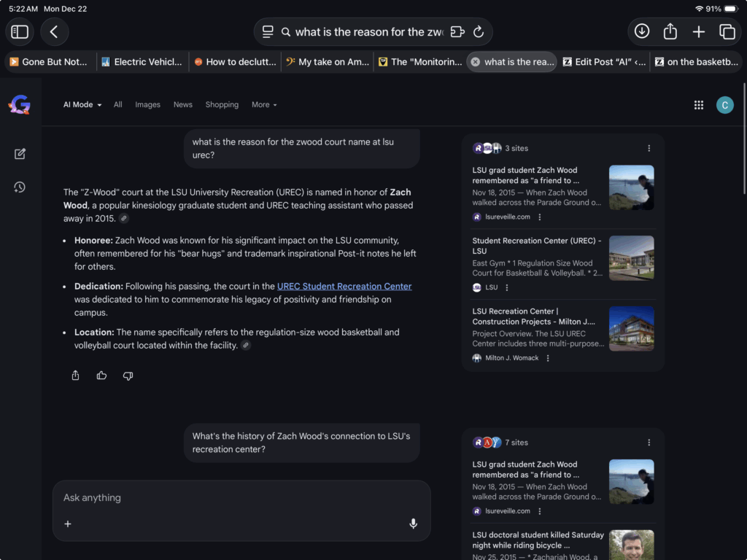Reload the page with the refresh icon

coord(479,32)
